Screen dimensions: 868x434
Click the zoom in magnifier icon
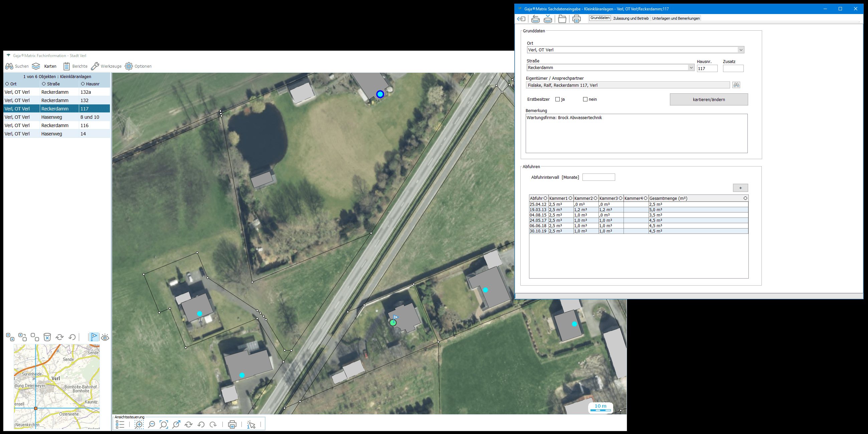point(139,425)
